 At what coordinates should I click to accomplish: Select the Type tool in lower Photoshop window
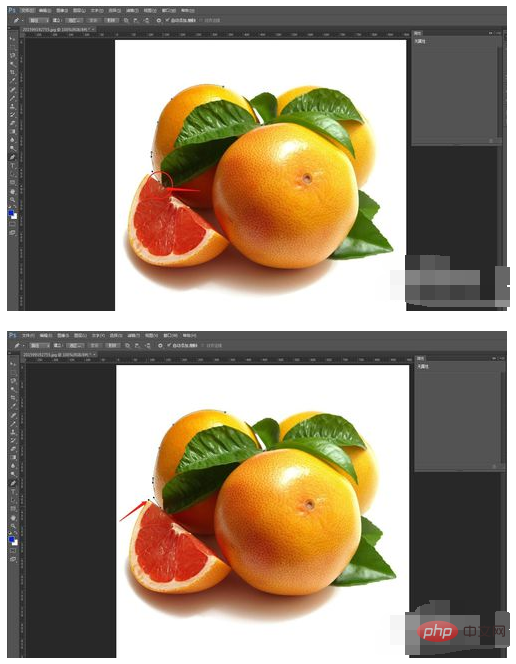tap(13, 492)
